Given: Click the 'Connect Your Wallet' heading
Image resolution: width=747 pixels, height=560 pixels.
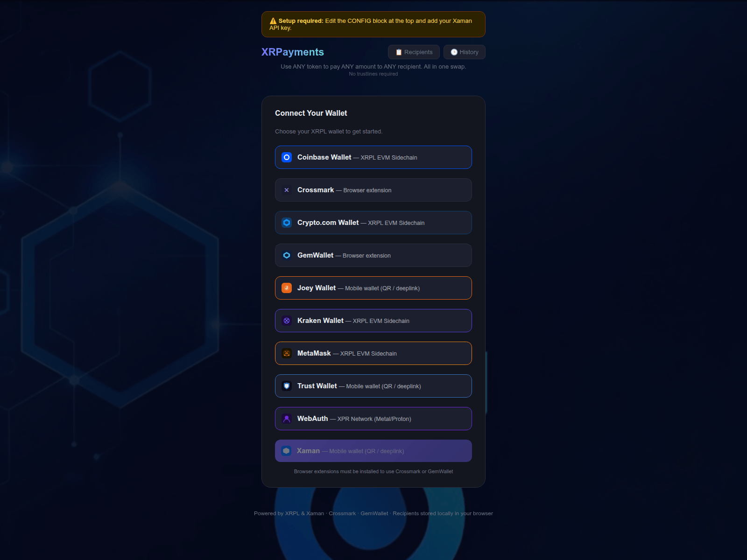Looking at the screenshot, I should [x=311, y=113].
